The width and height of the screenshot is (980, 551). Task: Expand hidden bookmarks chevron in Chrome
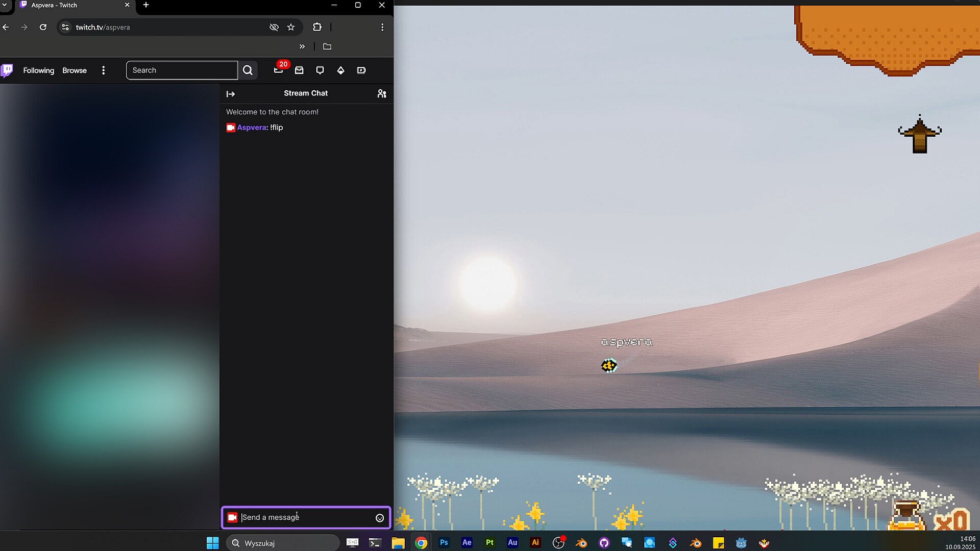click(302, 46)
